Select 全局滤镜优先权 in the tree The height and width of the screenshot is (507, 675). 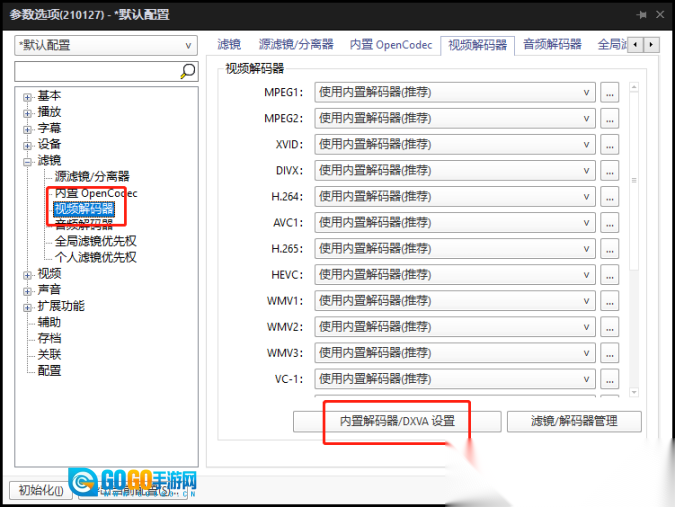pos(95,241)
